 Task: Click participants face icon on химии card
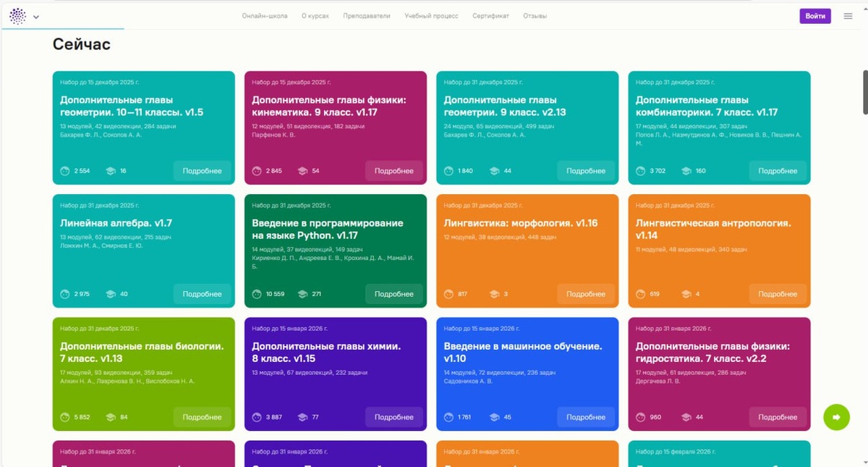pos(257,417)
